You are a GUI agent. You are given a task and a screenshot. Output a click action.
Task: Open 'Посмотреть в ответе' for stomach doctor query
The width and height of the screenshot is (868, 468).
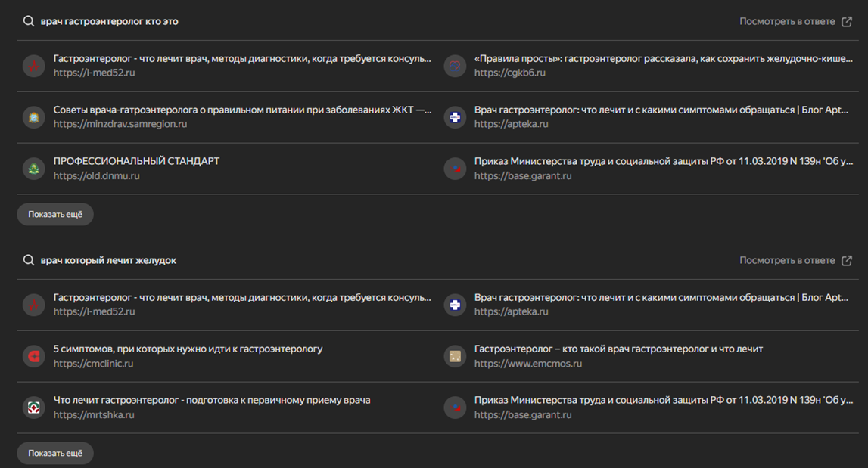[x=787, y=261]
